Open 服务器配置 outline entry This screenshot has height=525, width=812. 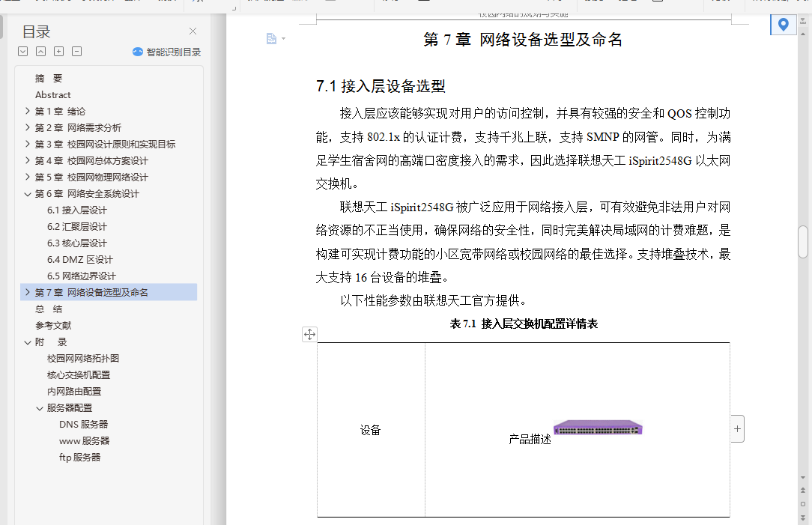tap(70, 408)
